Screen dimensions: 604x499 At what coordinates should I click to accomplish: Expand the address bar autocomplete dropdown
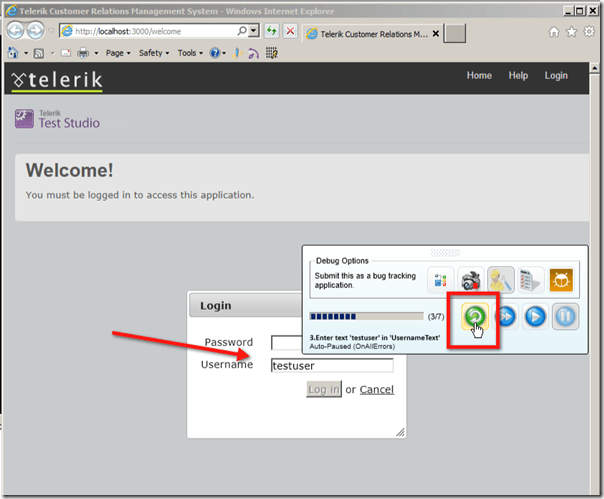(254, 31)
